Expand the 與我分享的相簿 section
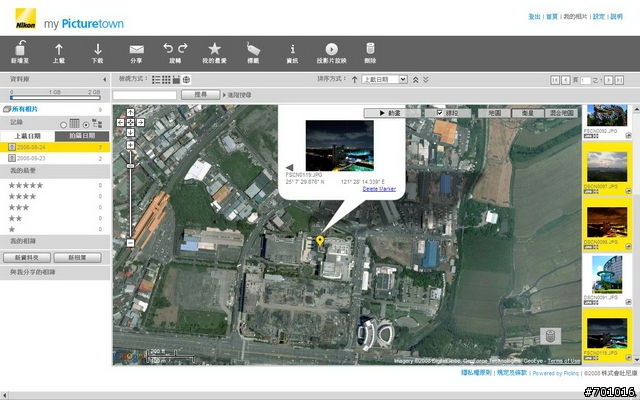This screenshot has width=640, height=400. [55, 272]
